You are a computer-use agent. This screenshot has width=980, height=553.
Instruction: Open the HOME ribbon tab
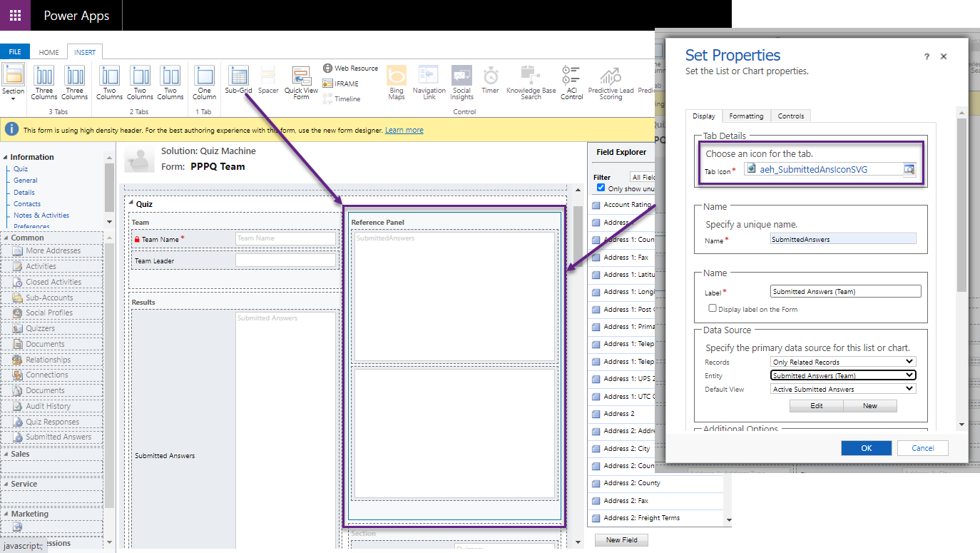49,51
